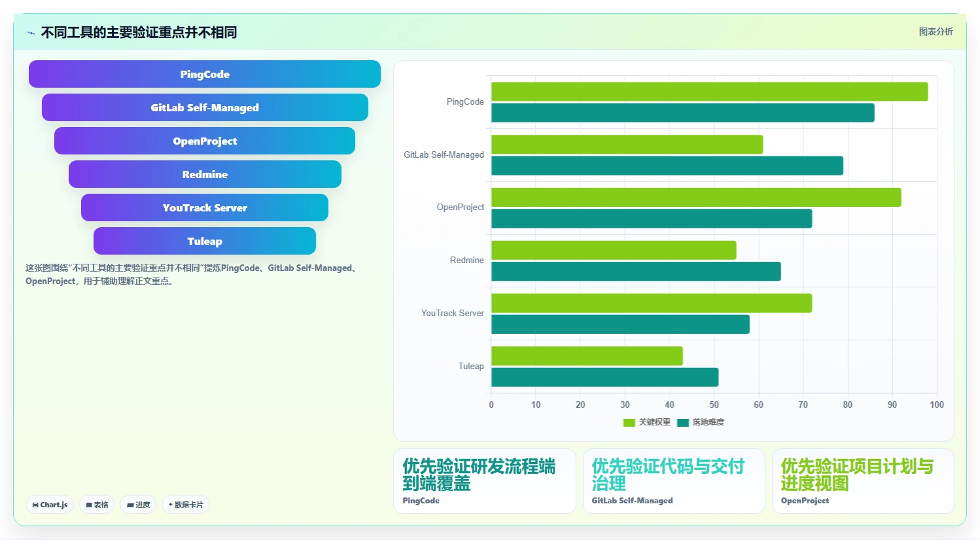Select the Tuleap funnel bar

click(205, 241)
